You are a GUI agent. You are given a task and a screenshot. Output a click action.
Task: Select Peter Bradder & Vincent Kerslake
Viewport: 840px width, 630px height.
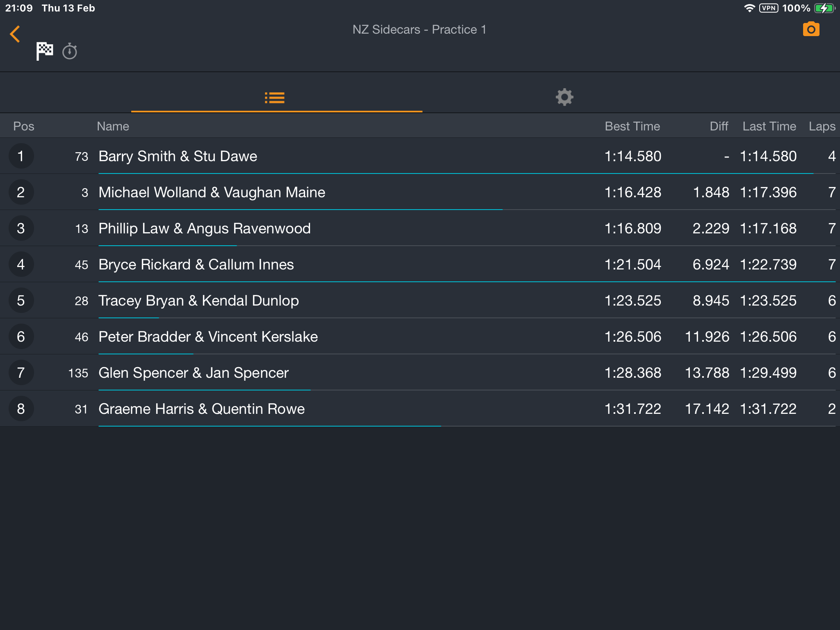pos(420,336)
